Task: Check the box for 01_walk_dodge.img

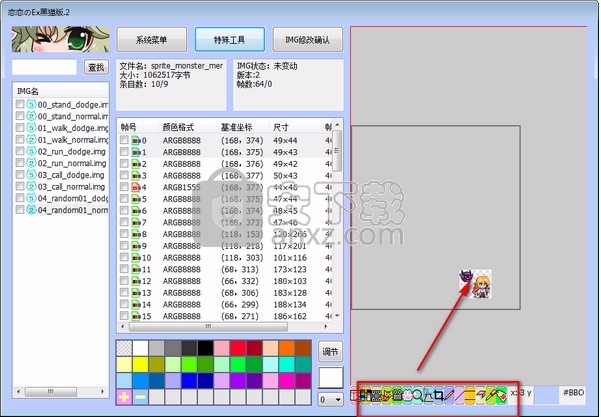Action: (20, 128)
